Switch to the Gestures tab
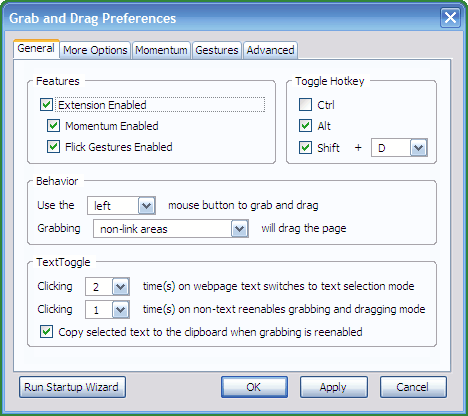Image resolution: width=468 pixels, height=416 pixels. click(217, 50)
